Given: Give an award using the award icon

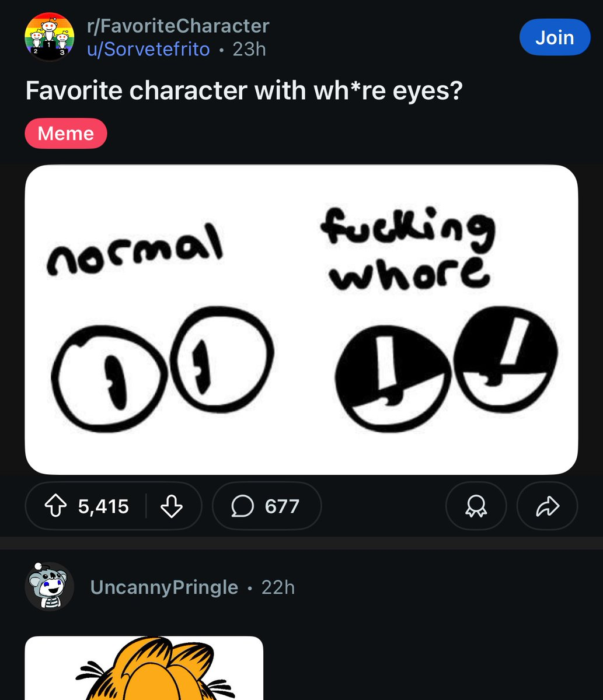Looking at the screenshot, I should pyautogui.click(x=476, y=506).
